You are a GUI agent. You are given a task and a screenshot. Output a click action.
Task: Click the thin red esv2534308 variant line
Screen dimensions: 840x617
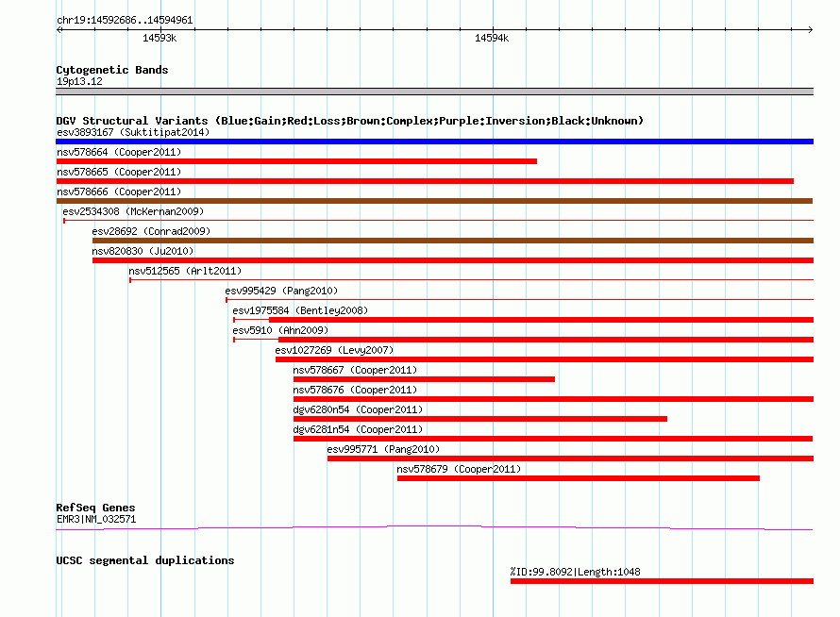click(438, 221)
